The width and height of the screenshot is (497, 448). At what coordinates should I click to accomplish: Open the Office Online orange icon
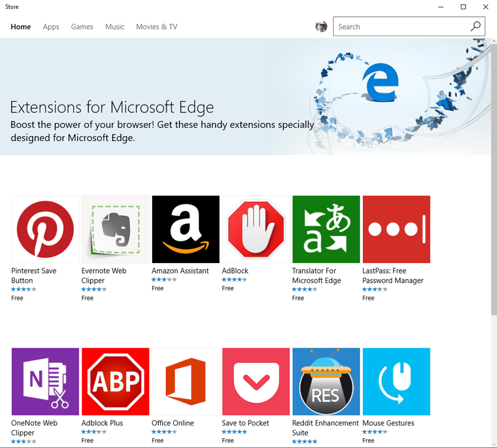pyautogui.click(x=185, y=381)
